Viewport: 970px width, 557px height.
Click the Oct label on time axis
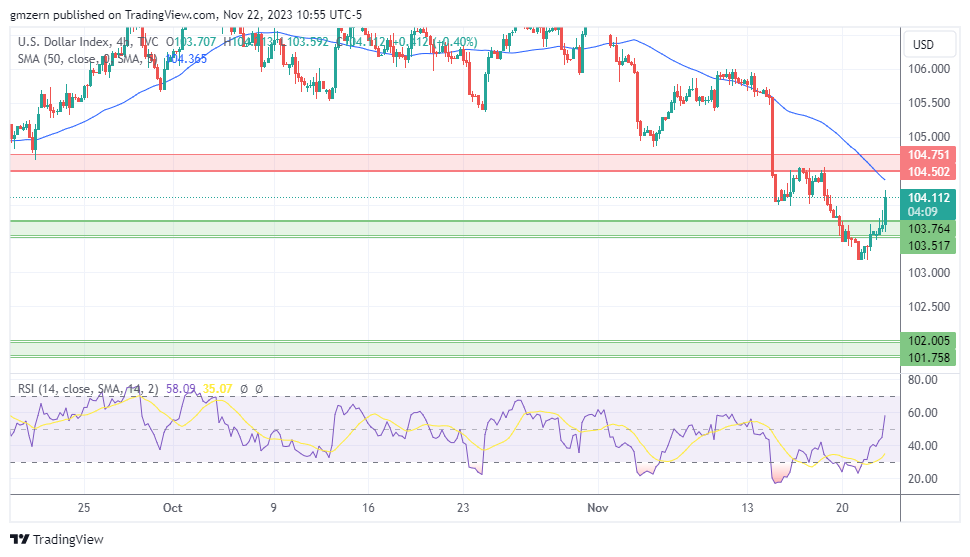[x=172, y=507]
